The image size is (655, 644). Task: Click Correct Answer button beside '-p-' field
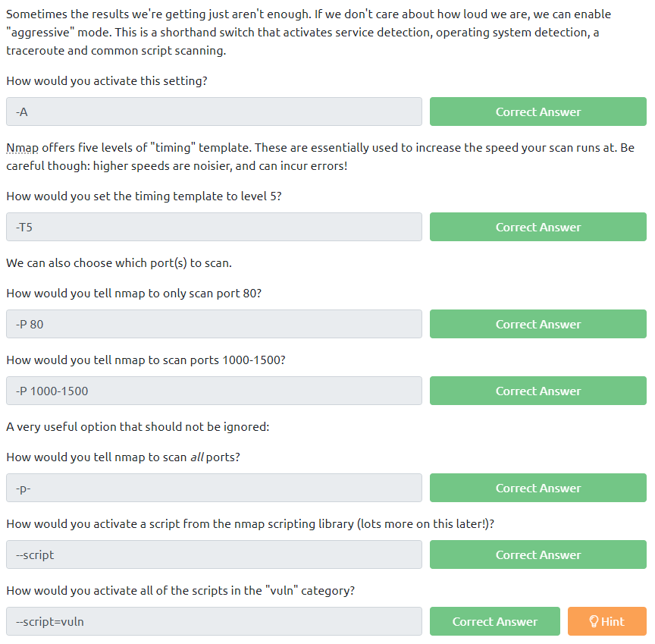[537, 488]
